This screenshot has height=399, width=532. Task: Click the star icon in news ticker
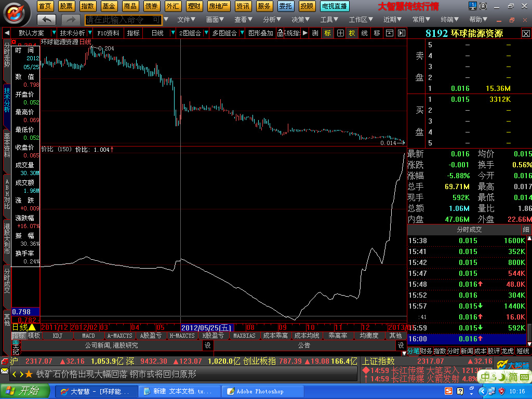(x=29, y=374)
